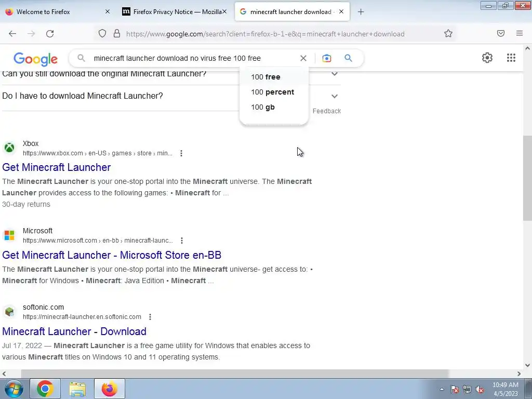Bookmark this page with the star icon
Screen dimensions: 532x399
(448, 33)
